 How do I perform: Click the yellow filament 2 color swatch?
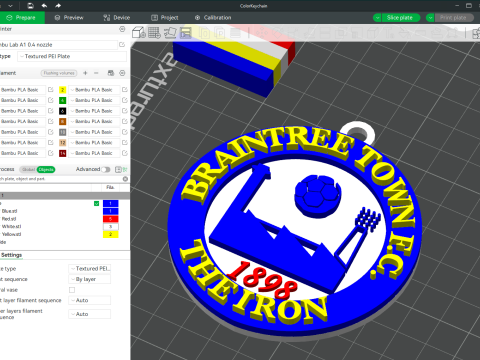(62, 90)
